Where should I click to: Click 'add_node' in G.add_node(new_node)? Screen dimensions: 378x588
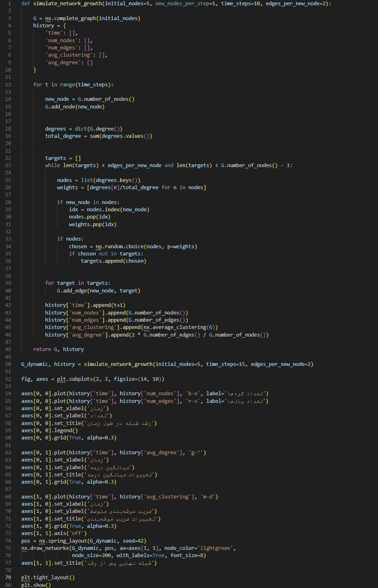63,107
